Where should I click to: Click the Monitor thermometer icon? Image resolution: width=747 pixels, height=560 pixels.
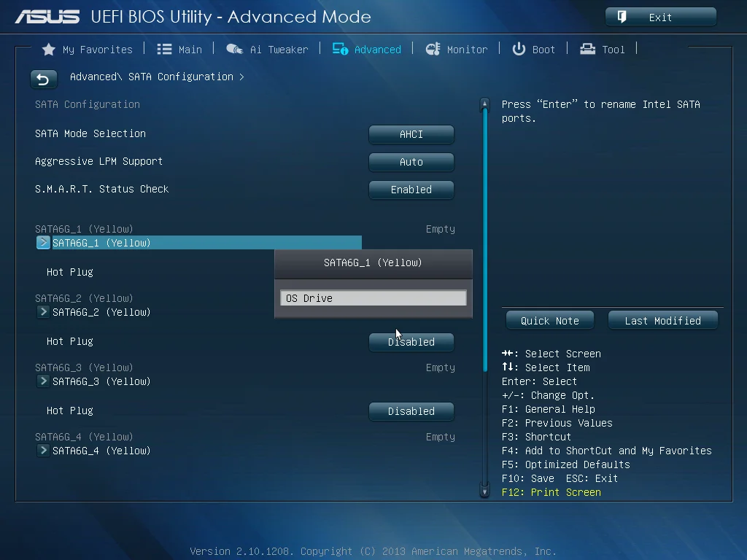[433, 49]
